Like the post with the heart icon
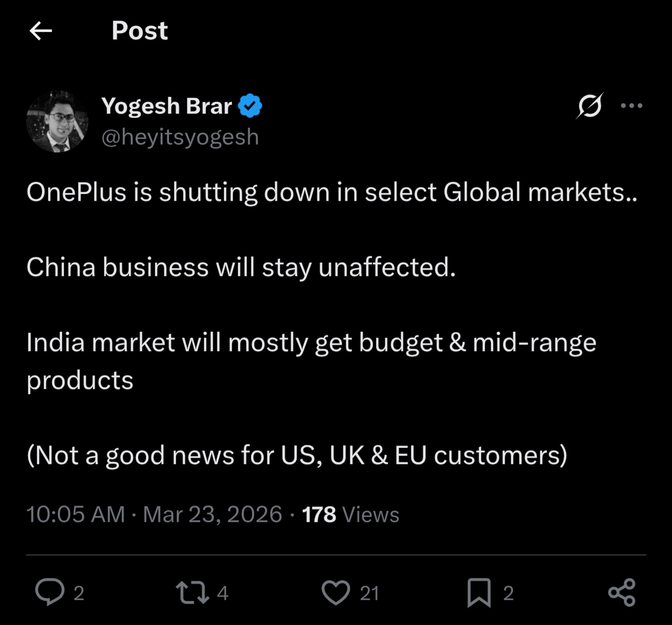672x625 pixels. [336, 592]
